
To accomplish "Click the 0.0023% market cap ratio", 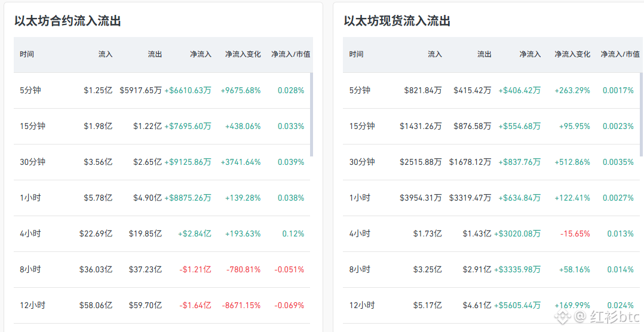I will (x=618, y=126).
